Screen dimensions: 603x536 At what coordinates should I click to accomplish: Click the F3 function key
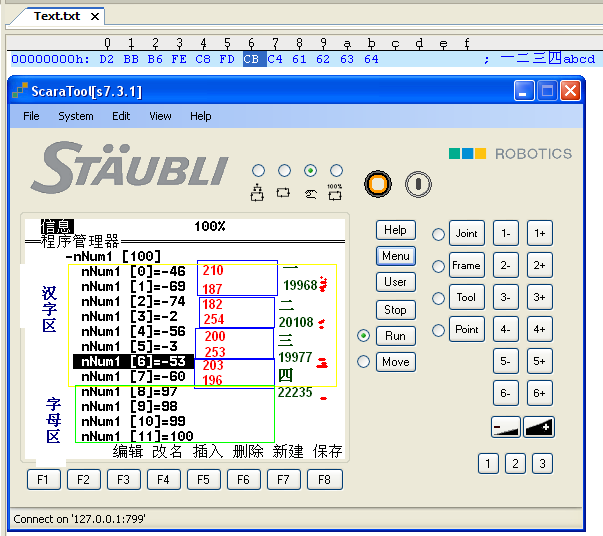(123, 480)
